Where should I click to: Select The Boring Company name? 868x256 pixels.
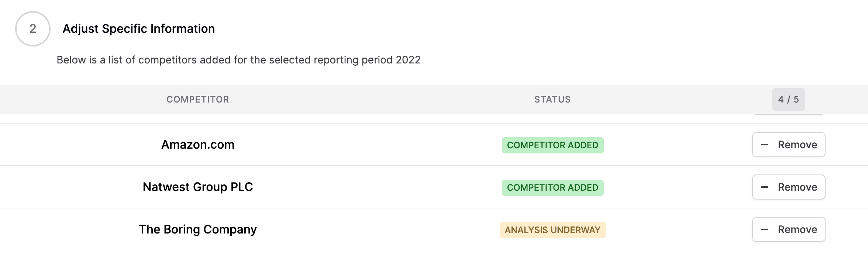[198, 229]
